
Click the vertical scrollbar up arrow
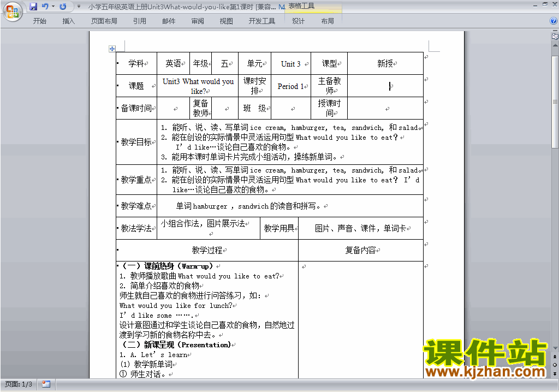[x=555, y=46]
